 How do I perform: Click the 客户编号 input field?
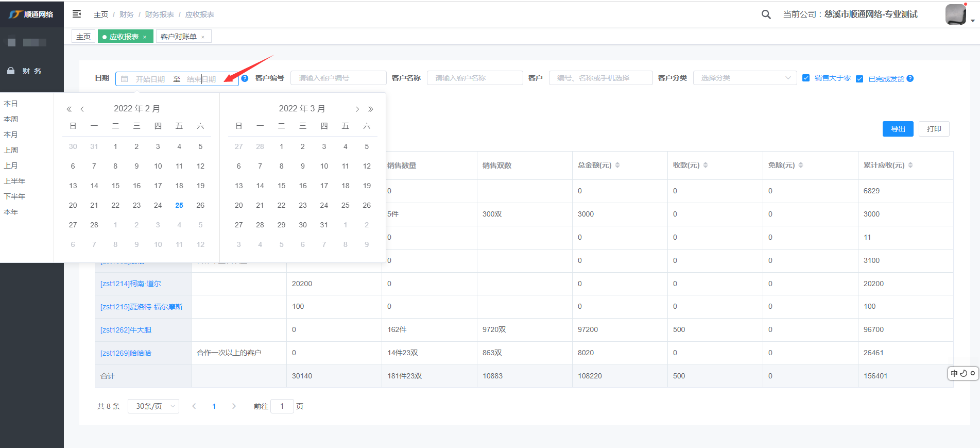click(338, 78)
